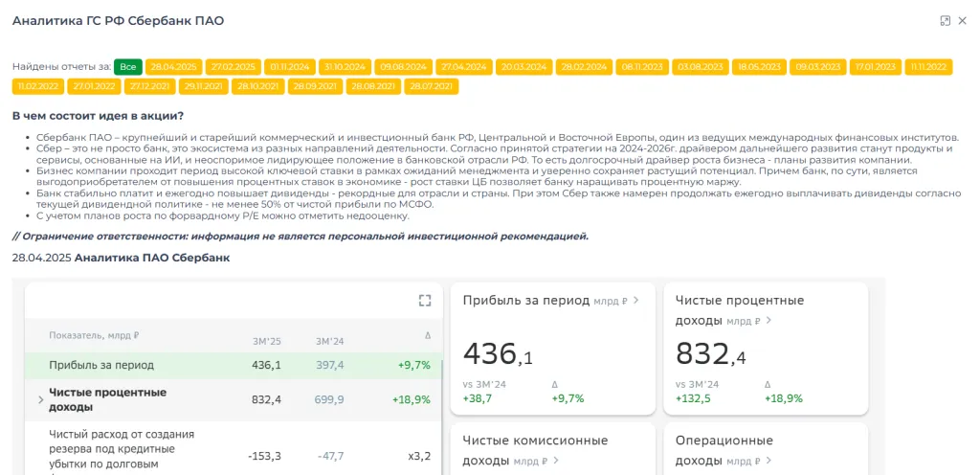The image size is (980, 475).
Task: Select the 11.11.2022 report date
Action: (928, 67)
